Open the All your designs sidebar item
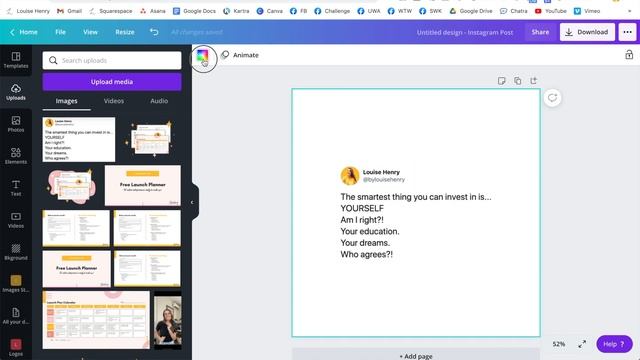This screenshot has width=640, height=360. pyautogui.click(x=16, y=316)
